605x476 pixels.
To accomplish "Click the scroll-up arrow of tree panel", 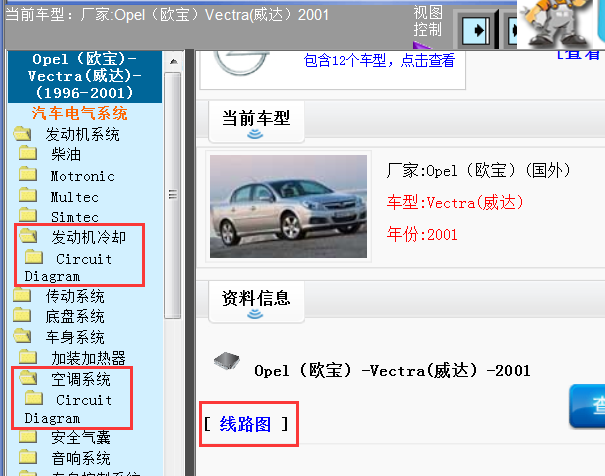I will [x=173, y=61].
